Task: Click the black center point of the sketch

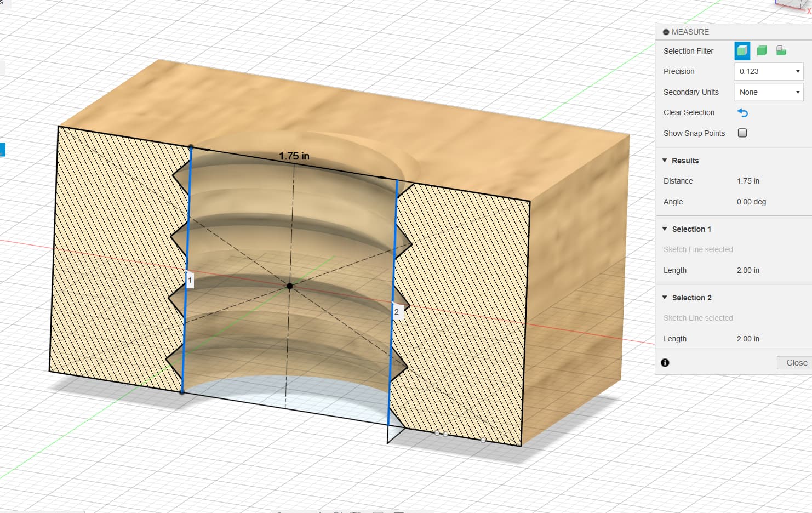Action: tap(290, 286)
